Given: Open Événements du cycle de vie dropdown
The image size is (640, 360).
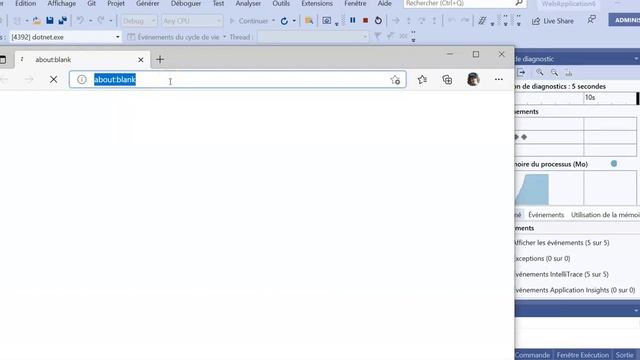Looking at the screenshot, I should [177, 37].
